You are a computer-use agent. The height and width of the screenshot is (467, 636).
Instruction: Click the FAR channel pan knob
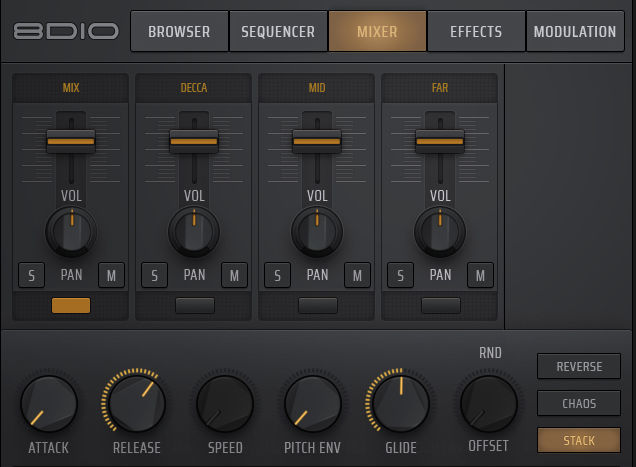click(440, 232)
